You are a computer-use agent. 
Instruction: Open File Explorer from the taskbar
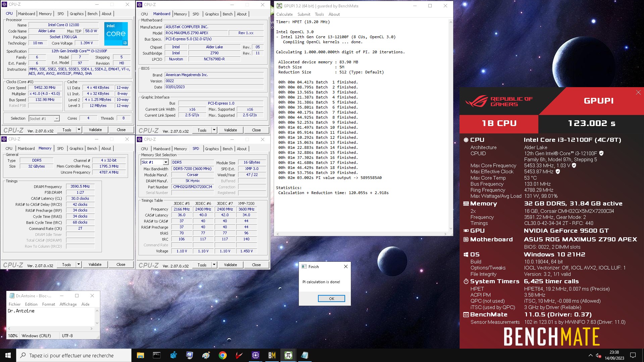[140, 355]
